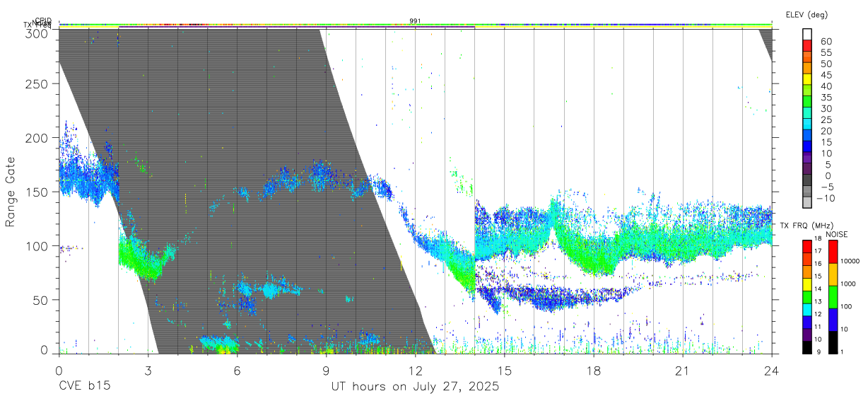Click the 60 label on ELEV scale

tap(826, 42)
